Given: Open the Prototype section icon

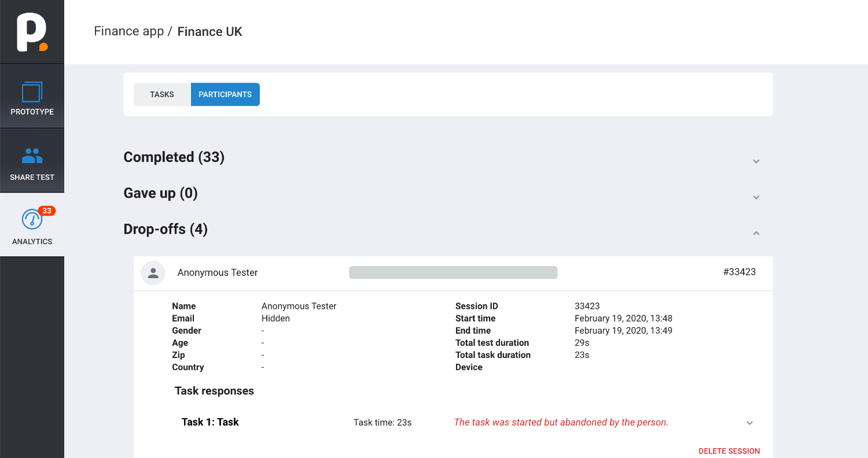Looking at the screenshot, I should click(x=32, y=93).
